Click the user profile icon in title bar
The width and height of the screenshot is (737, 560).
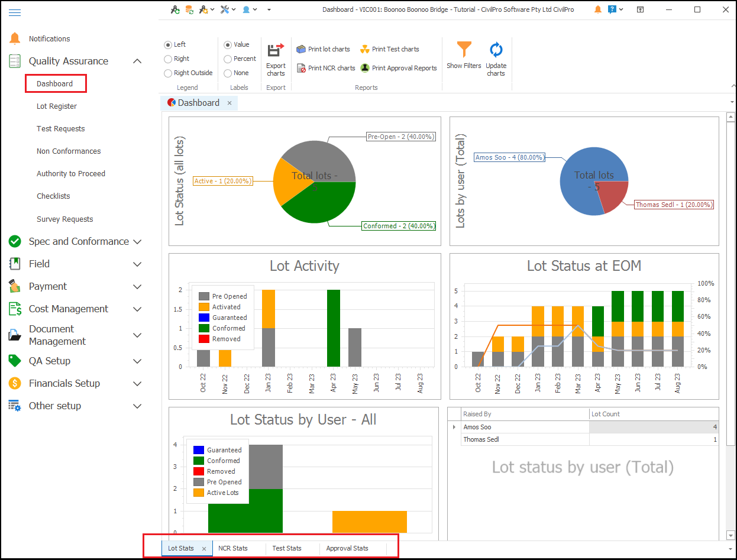247,9
